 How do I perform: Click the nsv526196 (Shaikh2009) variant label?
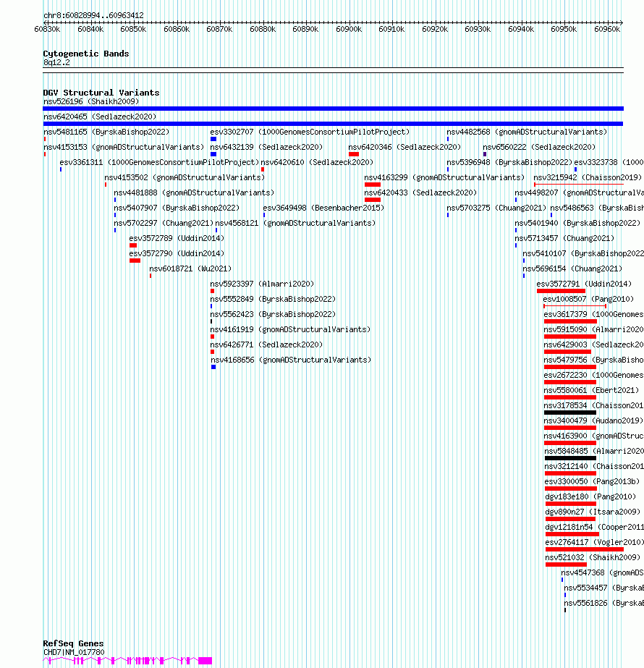pos(91,101)
